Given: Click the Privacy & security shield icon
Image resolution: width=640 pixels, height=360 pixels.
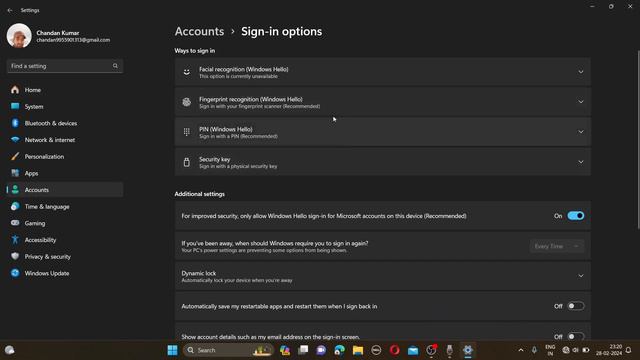Looking at the screenshot, I should click(15, 256).
